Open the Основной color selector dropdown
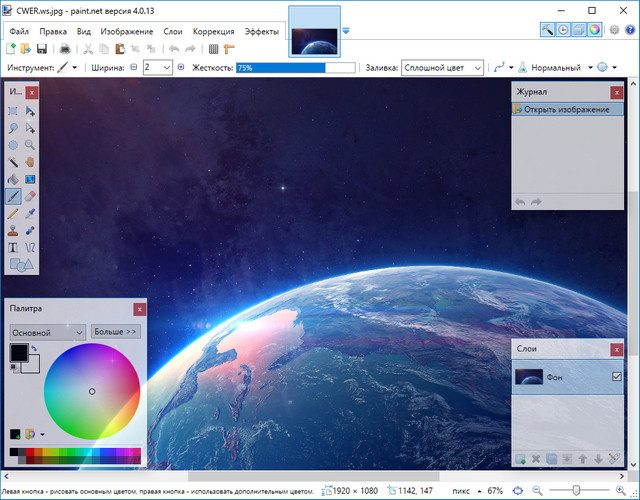Screen dimensions: 640x500 pyautogui.click(x=47, y=331)
